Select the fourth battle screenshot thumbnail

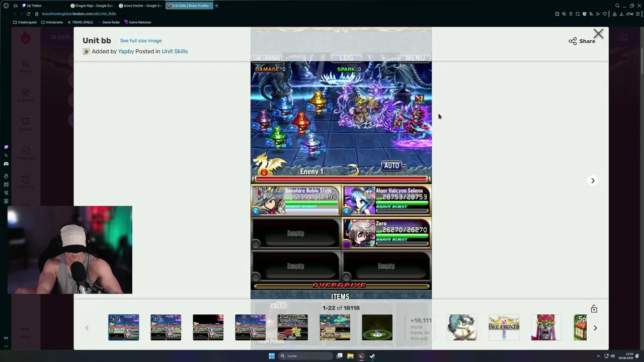(251, 327)
